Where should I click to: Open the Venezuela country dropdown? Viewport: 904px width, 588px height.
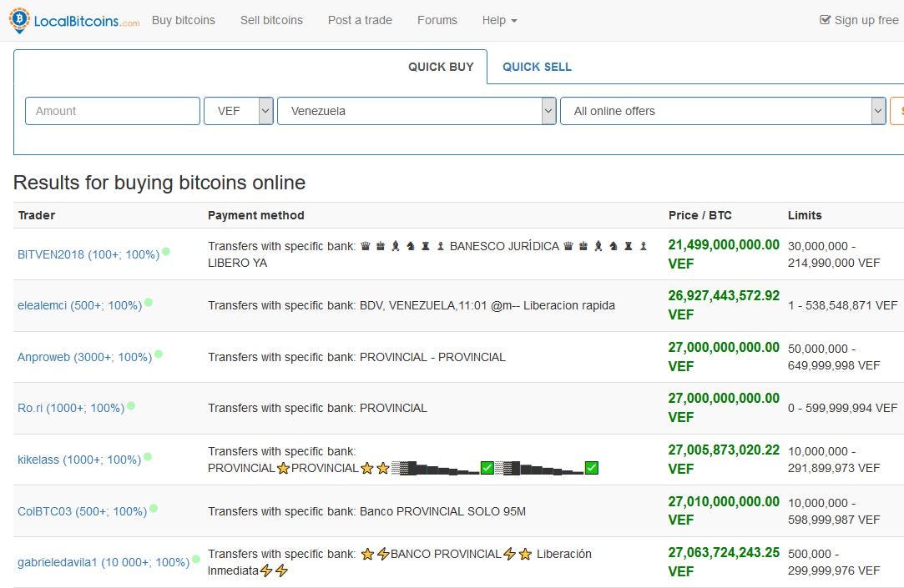[x=417, y=111]
